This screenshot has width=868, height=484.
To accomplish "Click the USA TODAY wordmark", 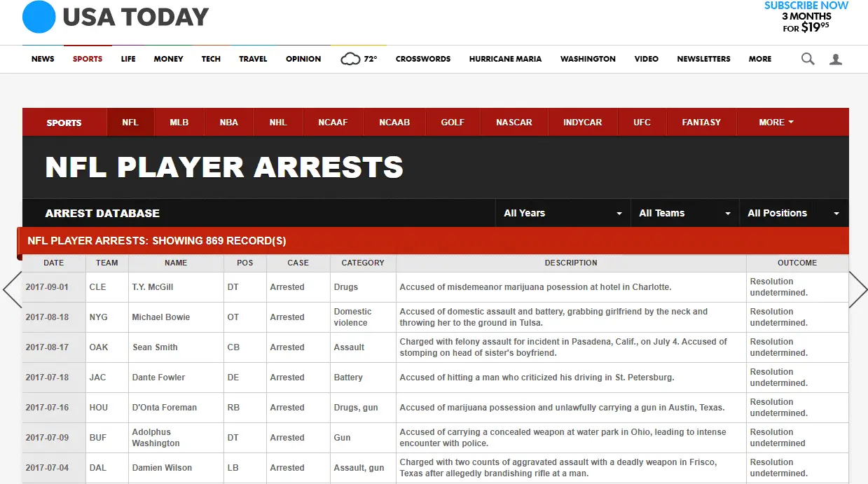I will tap(136, 17).
